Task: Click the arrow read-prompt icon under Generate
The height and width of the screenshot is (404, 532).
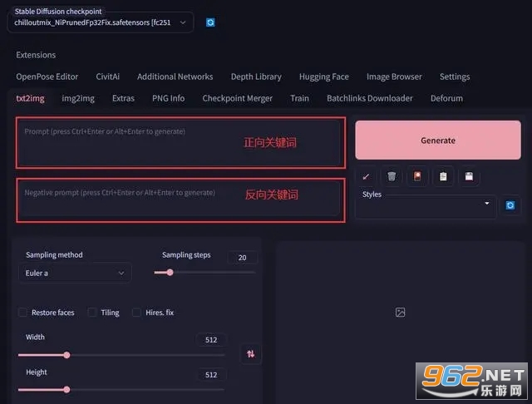Action: (x=366, y=176)
